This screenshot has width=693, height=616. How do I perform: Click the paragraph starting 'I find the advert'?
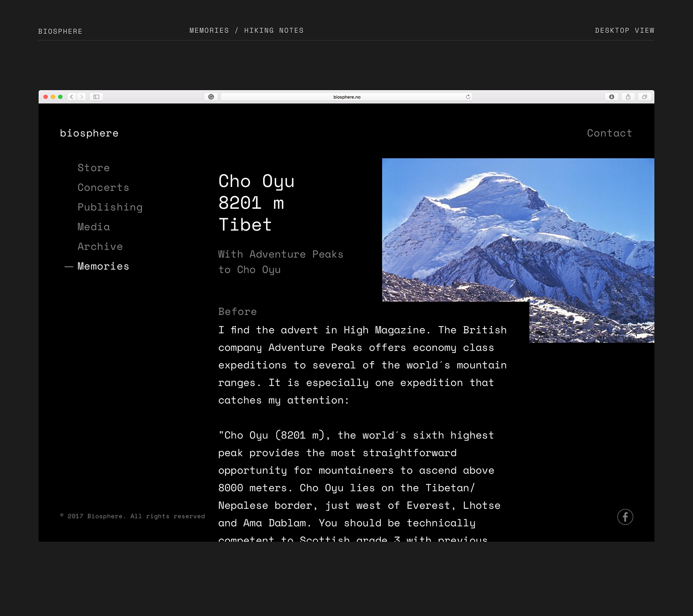pyautogui.click(x=362, y=365)
